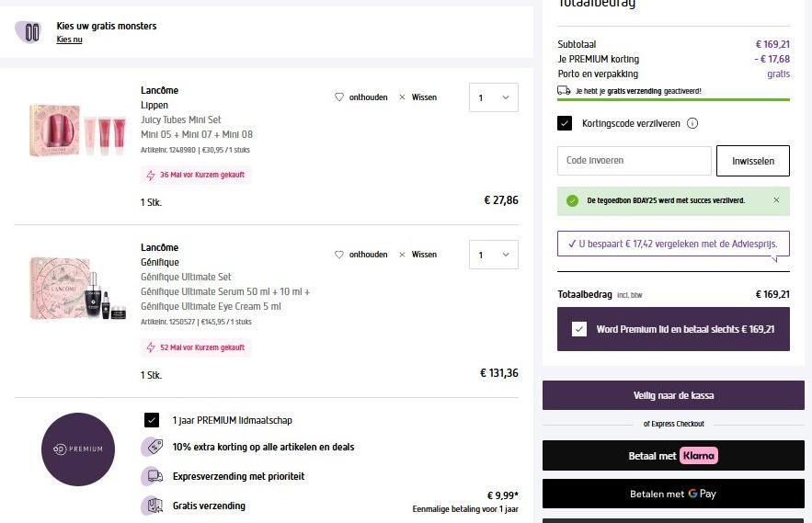Click the heart icon for Juicy Tubes Mini Set
The height and width of the screenshot is (523, 812).
pyautogui.click(x=339, y=97)
